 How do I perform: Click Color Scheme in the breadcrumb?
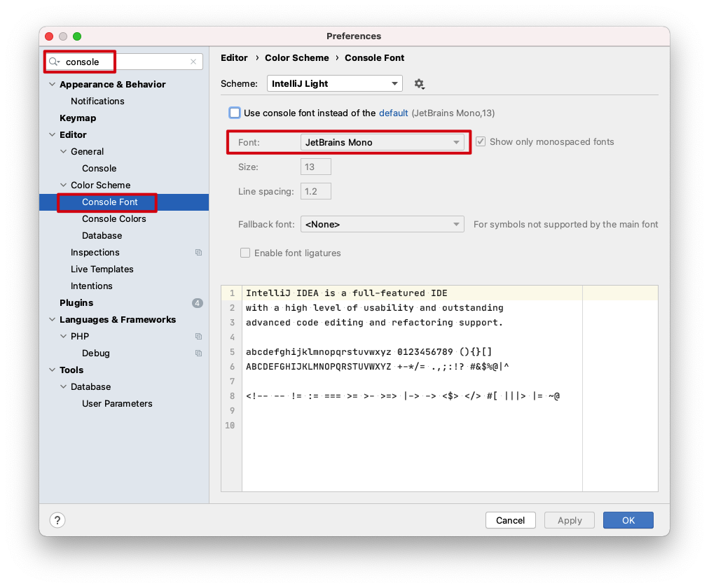coord(296,58)
